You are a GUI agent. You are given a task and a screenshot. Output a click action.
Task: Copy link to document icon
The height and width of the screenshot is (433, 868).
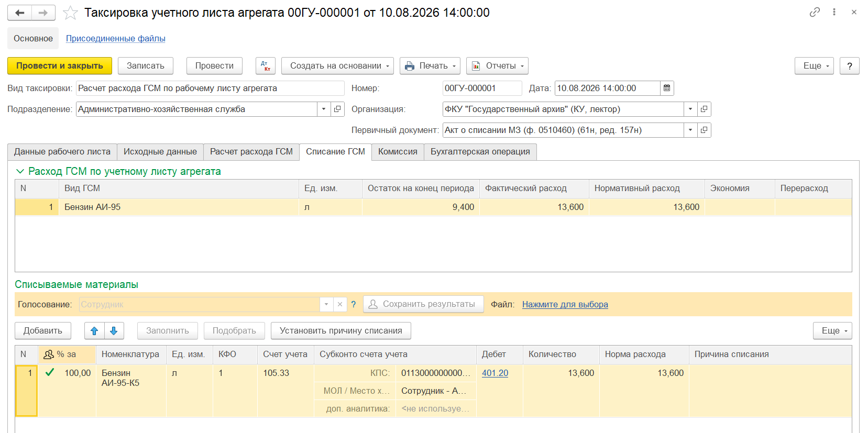tap(815, 12)
